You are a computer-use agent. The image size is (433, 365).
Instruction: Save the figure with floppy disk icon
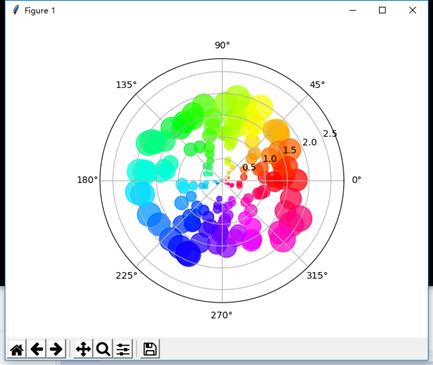pos(150,349)
